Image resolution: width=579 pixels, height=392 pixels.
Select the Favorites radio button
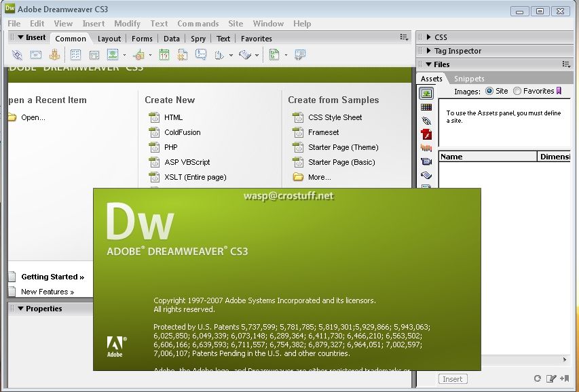coord(517,91)
